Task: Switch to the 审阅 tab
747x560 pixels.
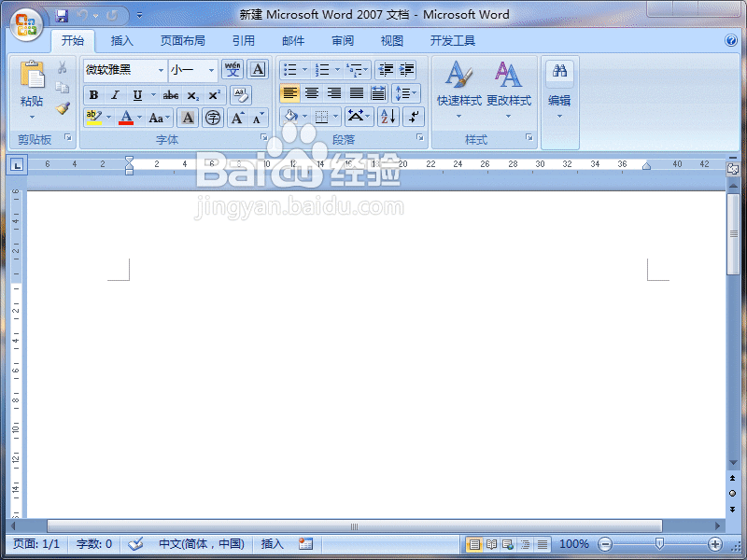Action: click(343, 41)
